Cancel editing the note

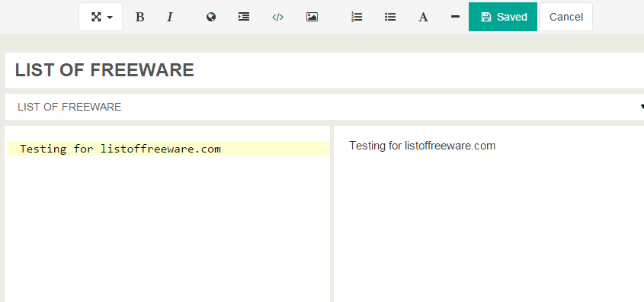566,17
